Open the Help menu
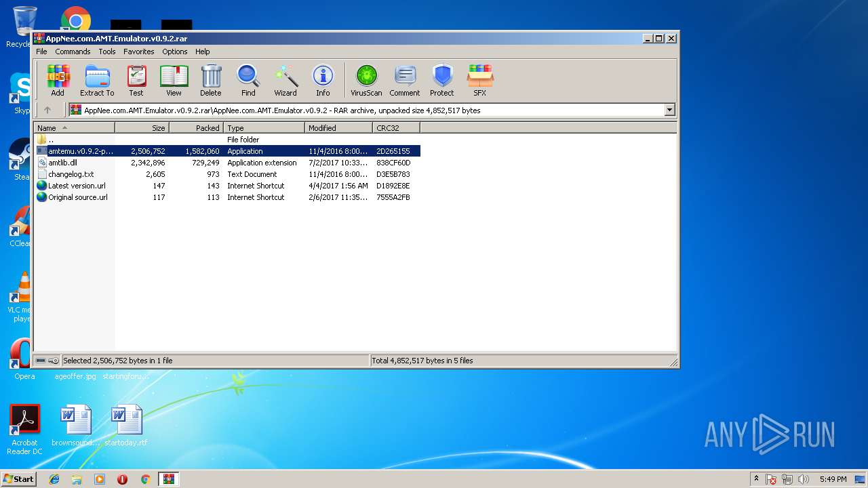Viewport: 868px width, 488px height. pos(203,52)
